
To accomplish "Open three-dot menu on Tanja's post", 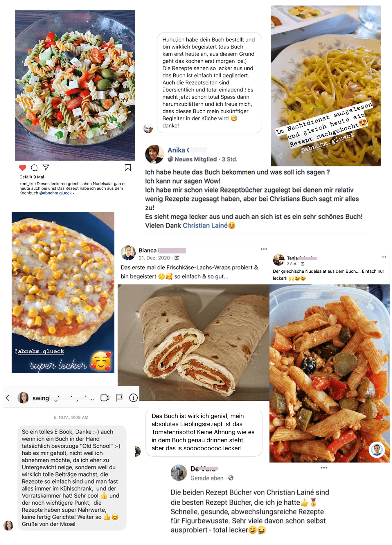I will coord(384,257).
